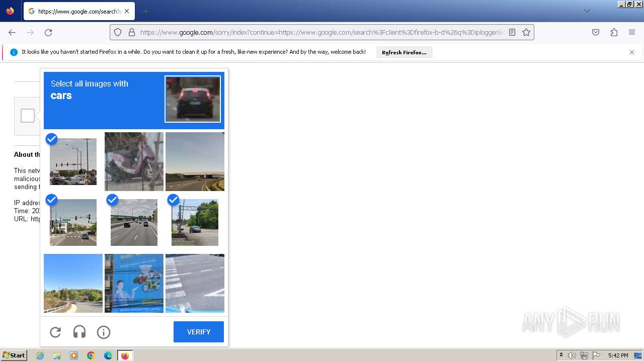The image size is (644, 362).
Task: Expand the list all tabs chevron
Action: [x=587, y=11]
